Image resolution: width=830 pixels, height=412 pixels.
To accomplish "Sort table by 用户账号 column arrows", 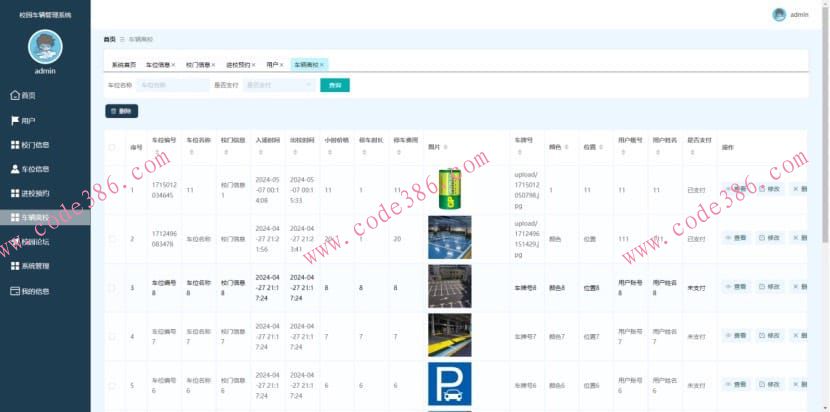I will coord(623,152).
